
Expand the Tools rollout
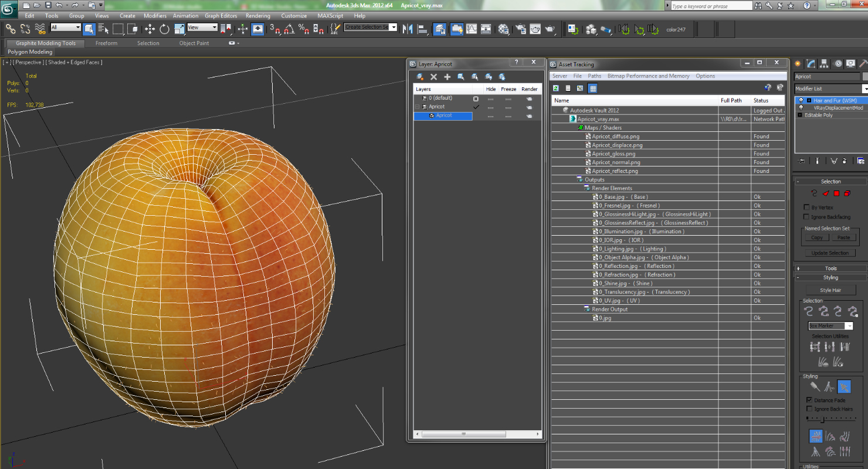[x=830, y=269]
